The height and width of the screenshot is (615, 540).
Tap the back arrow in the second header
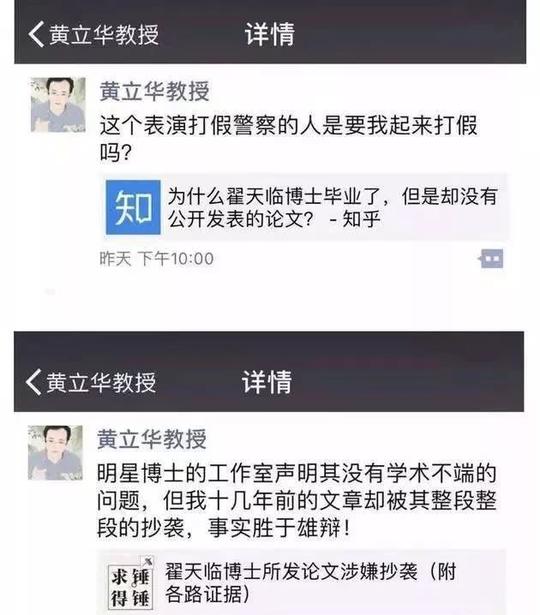point(33,382)
